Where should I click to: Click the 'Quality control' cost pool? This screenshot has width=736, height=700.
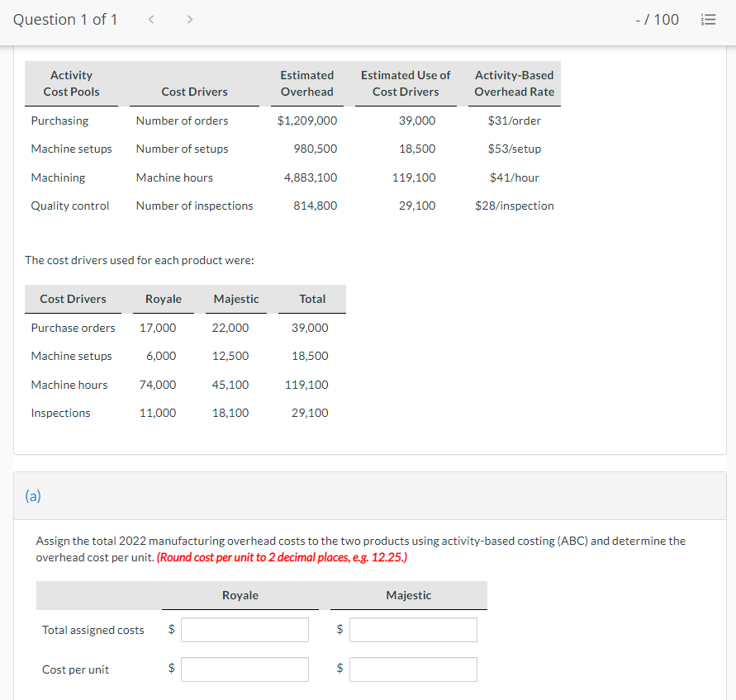click(x=70, y=206)
